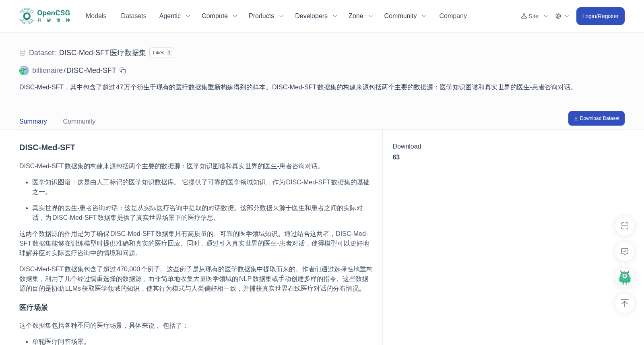Expand the Developers menu
Viewport: 644px width, 345px height.
tap(316, 16)
